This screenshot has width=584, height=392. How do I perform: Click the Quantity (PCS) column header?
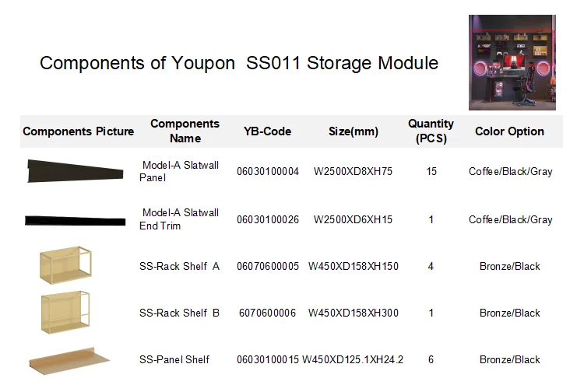coord(431,131)
